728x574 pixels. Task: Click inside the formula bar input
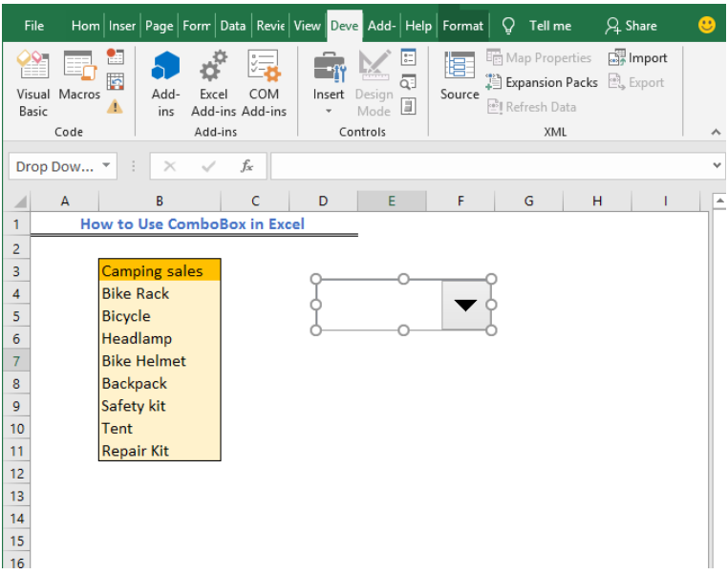487,166
